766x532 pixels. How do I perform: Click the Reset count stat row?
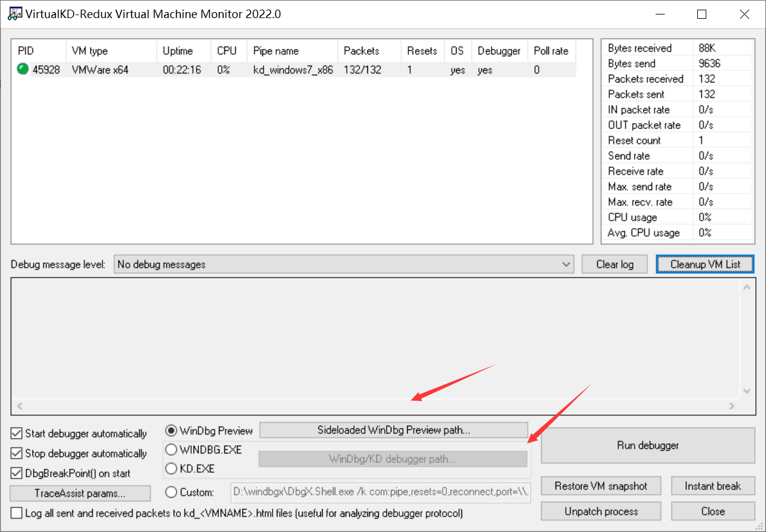tap(677, 141)
